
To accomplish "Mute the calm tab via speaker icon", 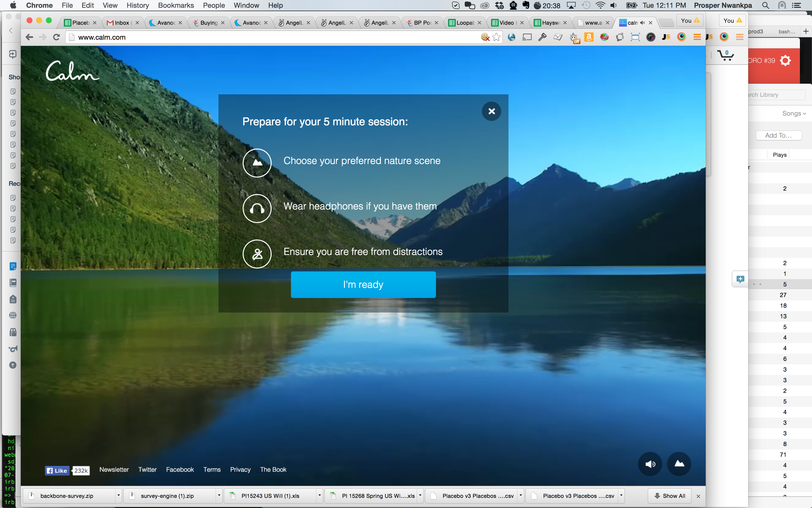I will (x=642, y=22).
